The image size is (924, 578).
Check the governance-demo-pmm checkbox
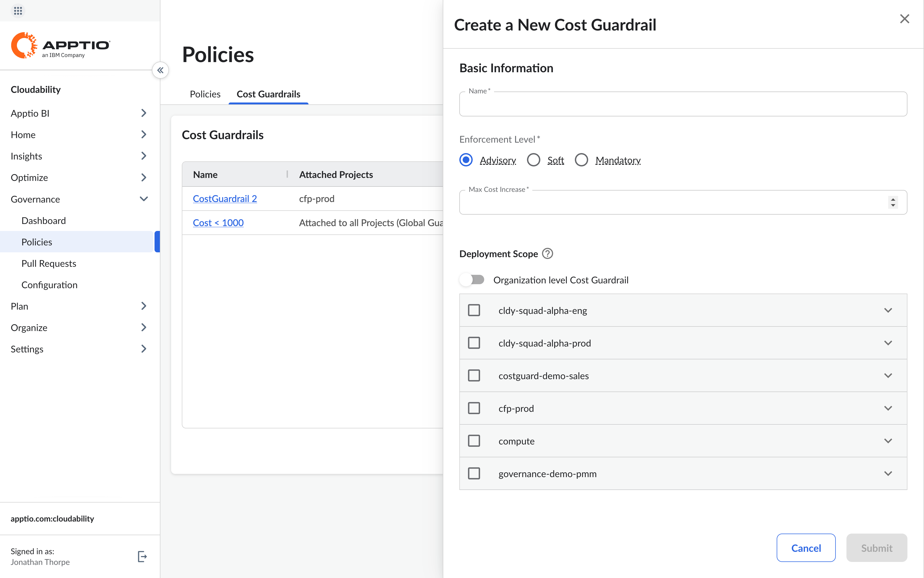pyautogui.click(x=474, y=473)
